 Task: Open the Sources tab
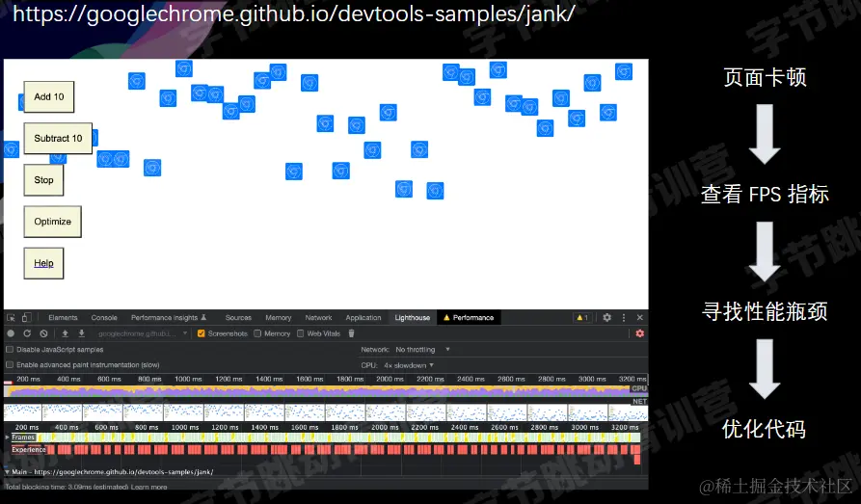tap(238, 317)
